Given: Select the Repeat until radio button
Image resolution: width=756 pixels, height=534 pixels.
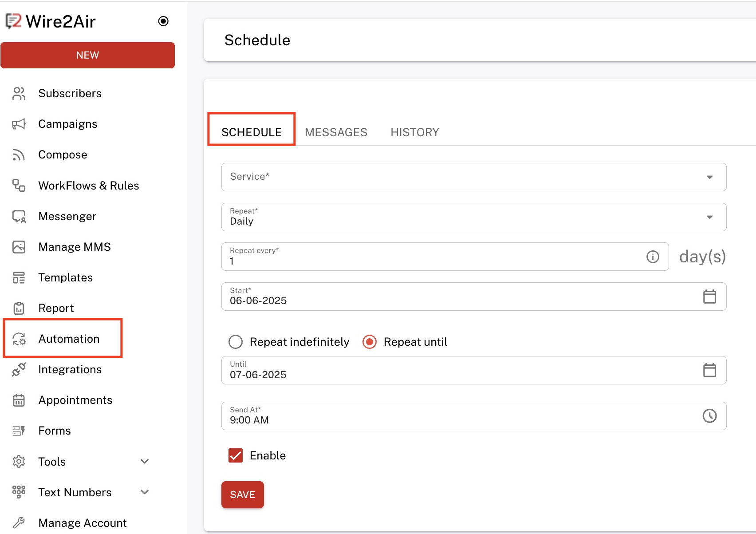Looking at the screenshot, I should point(370,342).
